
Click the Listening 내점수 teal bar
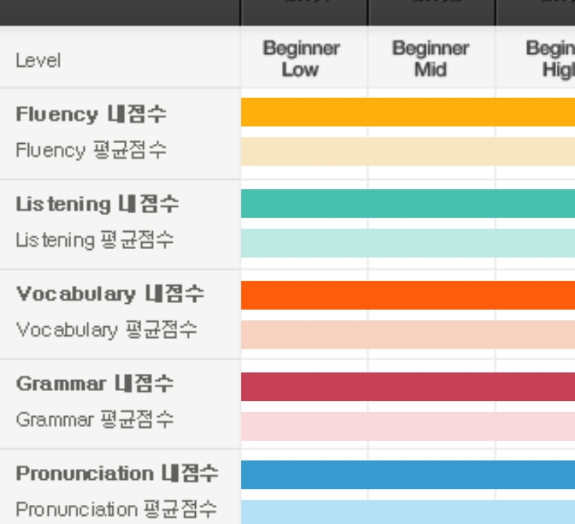[408, 204]
